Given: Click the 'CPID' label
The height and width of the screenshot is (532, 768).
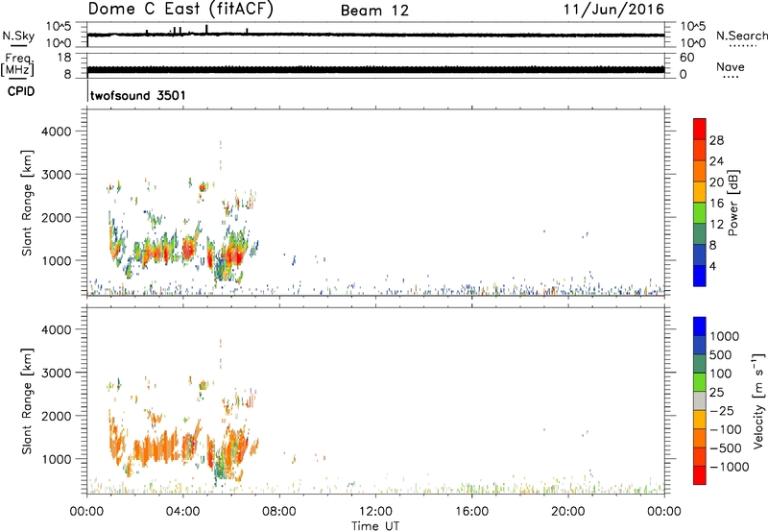Looking at the screenshot, I should tap(21, 91).
